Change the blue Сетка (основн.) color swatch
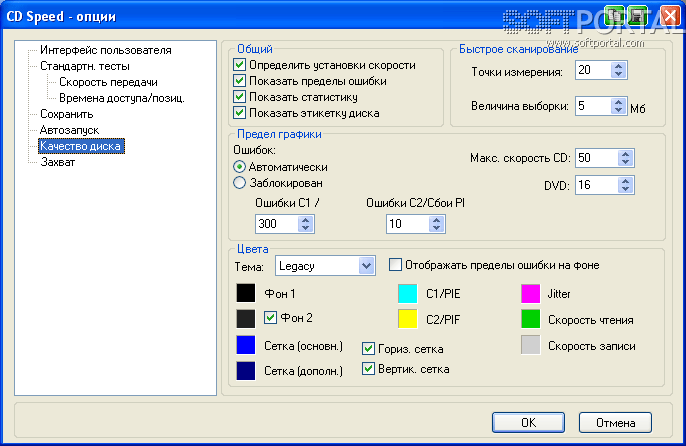 [x=246, y=345]
